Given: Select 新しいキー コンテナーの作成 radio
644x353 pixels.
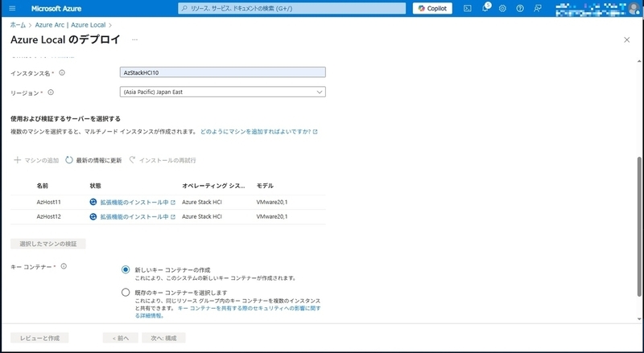Looking at the screenshot, I should 126,269.
